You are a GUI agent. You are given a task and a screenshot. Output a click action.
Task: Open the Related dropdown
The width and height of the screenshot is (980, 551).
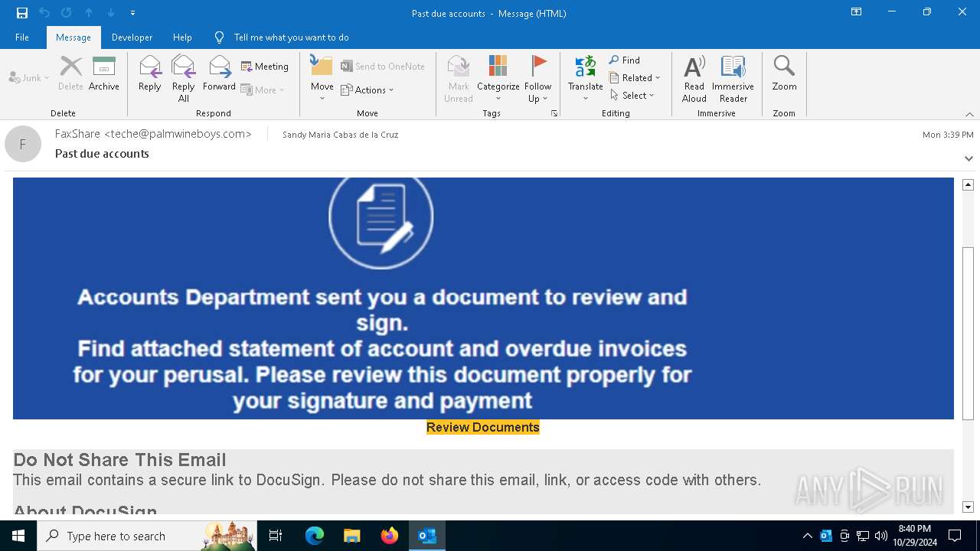pos(635,77)
